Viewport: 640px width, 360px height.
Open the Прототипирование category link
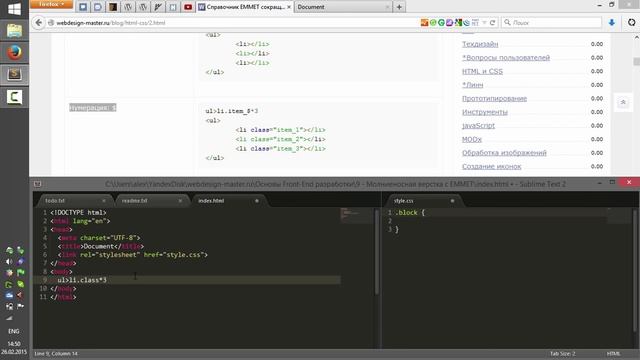pos(494,98)
